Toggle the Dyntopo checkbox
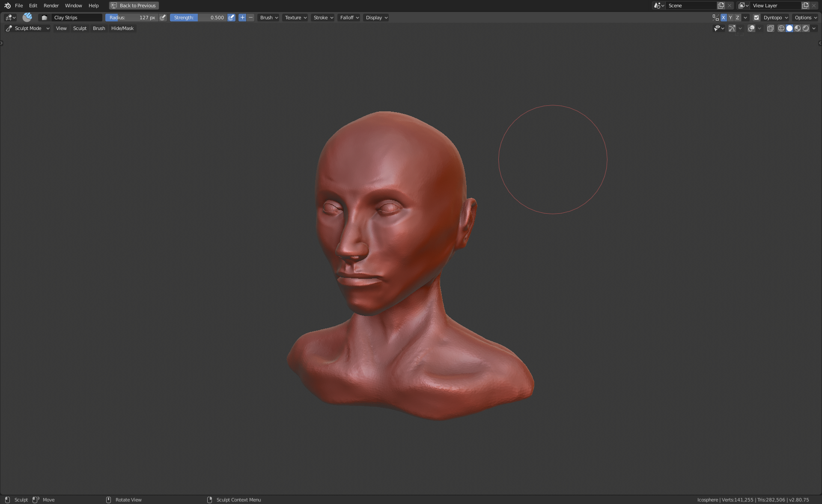 (756, 18)
